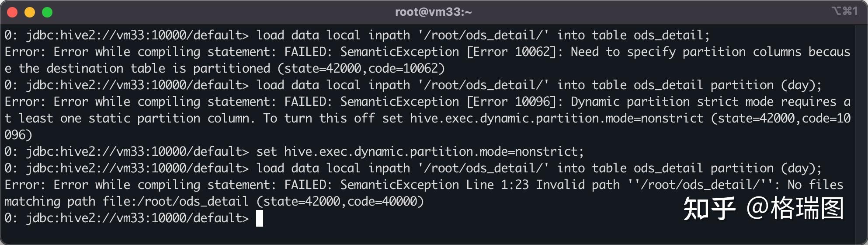Click the first load data command without partition
This screenshot has height=245, width=868.
point(483,35)
